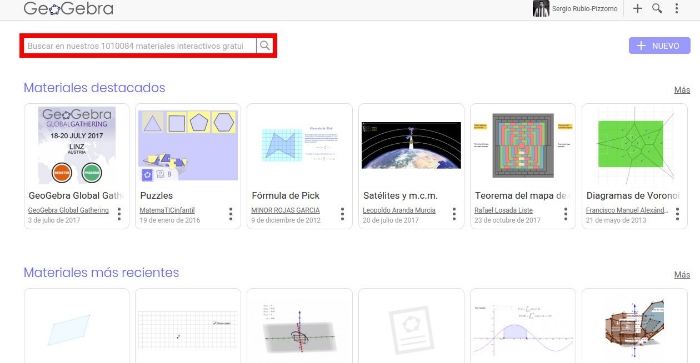
Task: Click the search materials input field
Action: point(140,46)
